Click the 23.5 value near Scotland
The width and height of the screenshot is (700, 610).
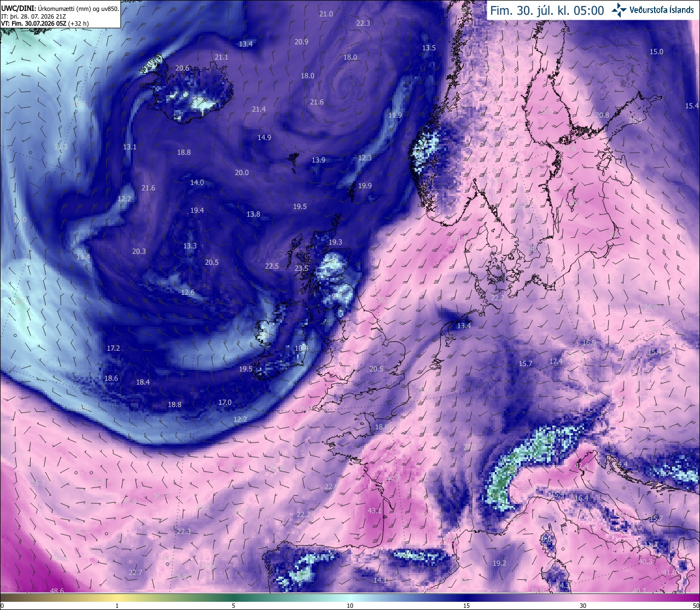tap(301, 268)
